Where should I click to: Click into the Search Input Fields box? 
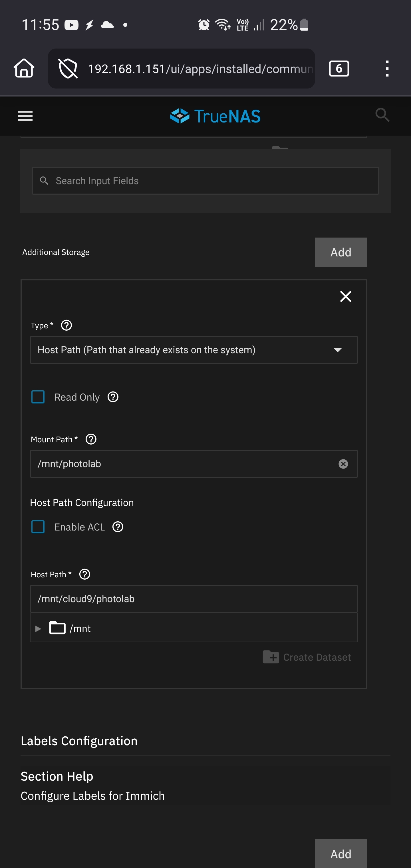pos(205,181)
